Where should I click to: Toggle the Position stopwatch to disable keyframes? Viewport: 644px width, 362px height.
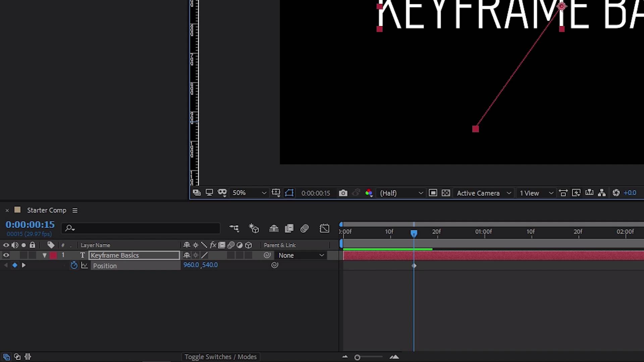pyautogui.click(x=74, y=265)
